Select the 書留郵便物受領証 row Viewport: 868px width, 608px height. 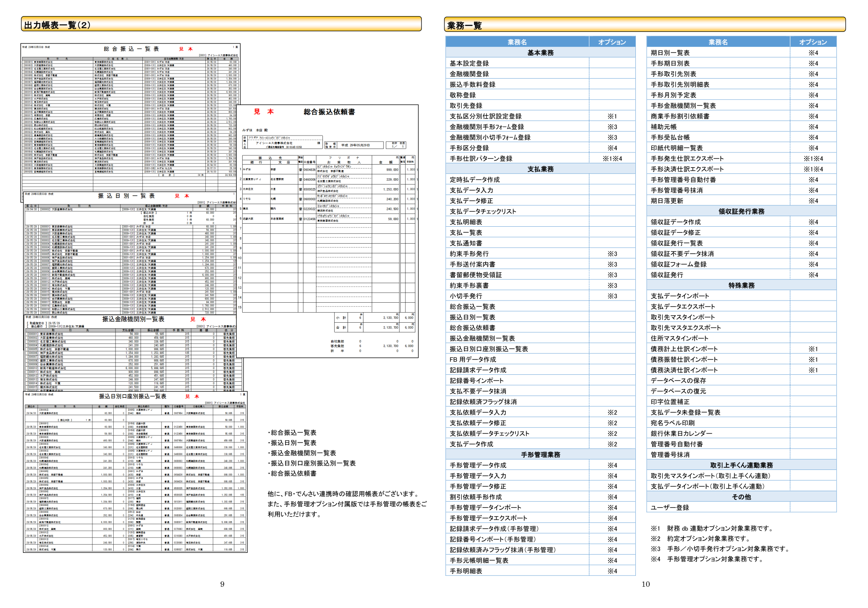[x=540, y=275]
